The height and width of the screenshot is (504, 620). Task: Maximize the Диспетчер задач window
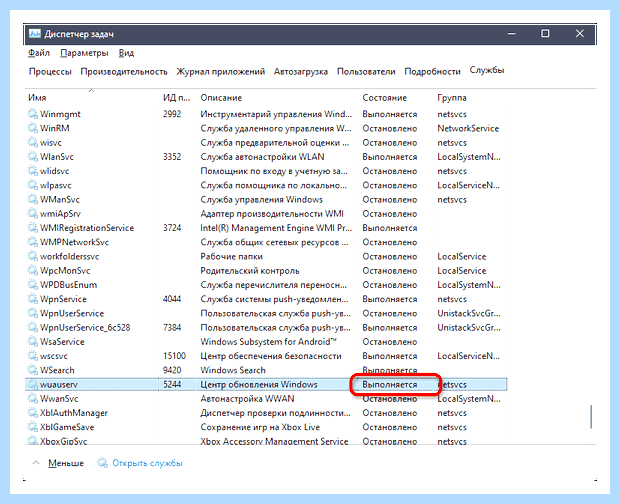pos(545,34)
